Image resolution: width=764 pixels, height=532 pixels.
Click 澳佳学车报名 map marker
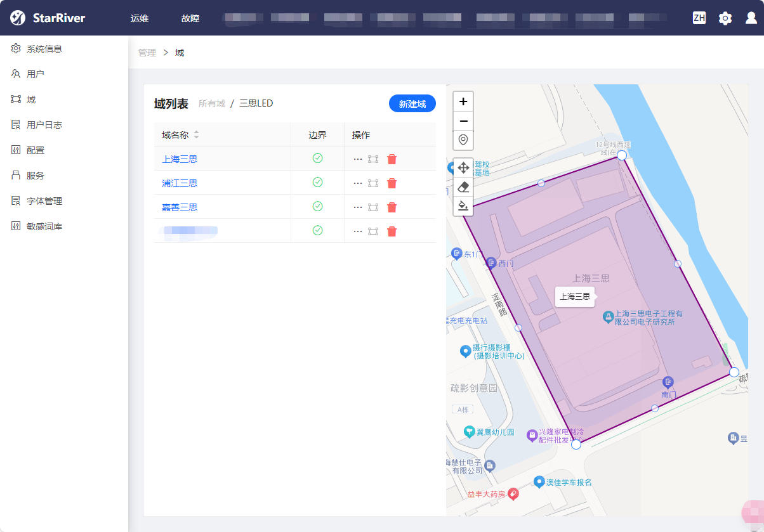539,482
